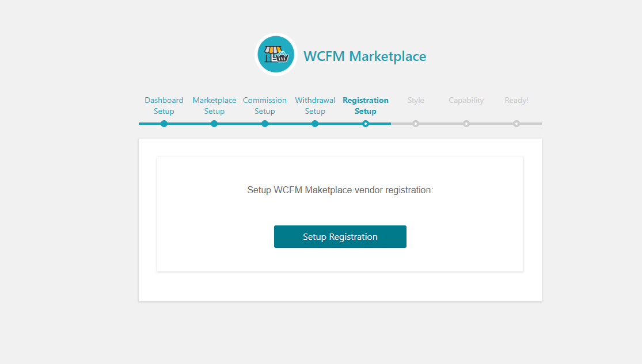
Task: Click the gray progress dot under Ready!
Action: point(516,124)
